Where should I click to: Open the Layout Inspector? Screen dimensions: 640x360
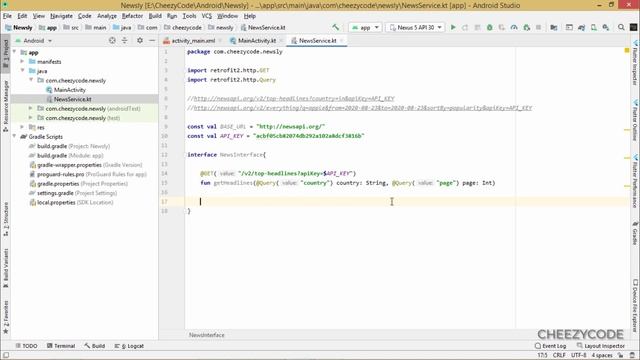point(601,346)
